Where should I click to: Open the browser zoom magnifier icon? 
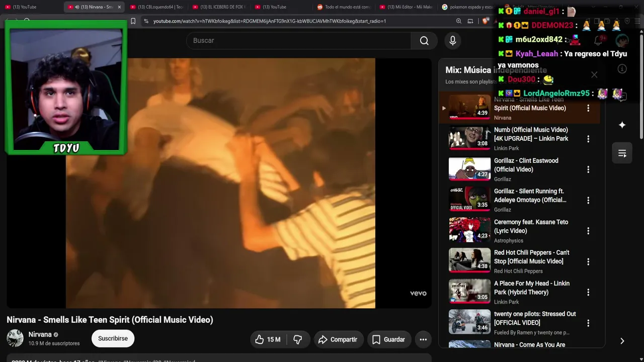(459, 21)
